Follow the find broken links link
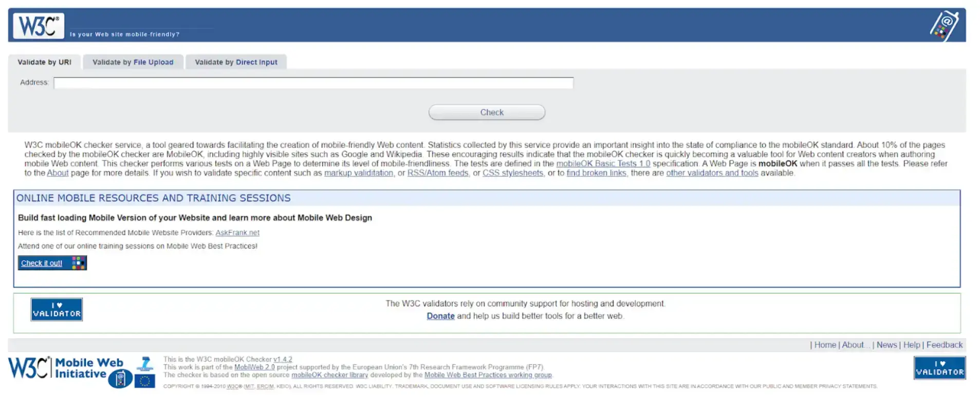Screen dimensions: 980x399 tap(596, 173)
